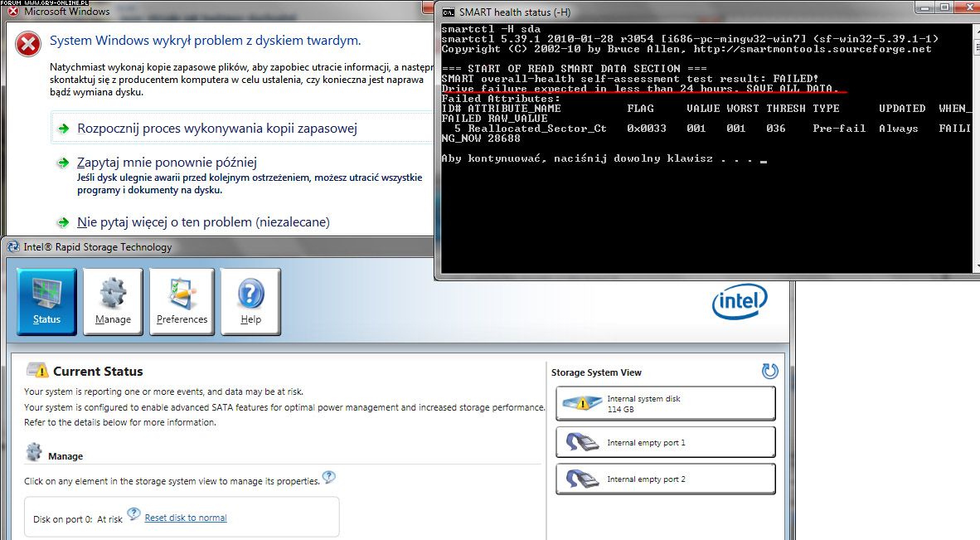Click help icon after 'manage its properties' text
This screenshot has width=980, height=540.
329,477
